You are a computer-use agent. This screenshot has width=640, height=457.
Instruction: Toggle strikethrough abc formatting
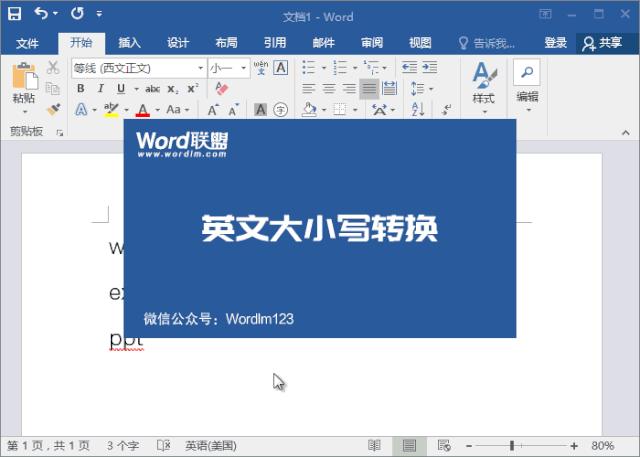[153, 89]
